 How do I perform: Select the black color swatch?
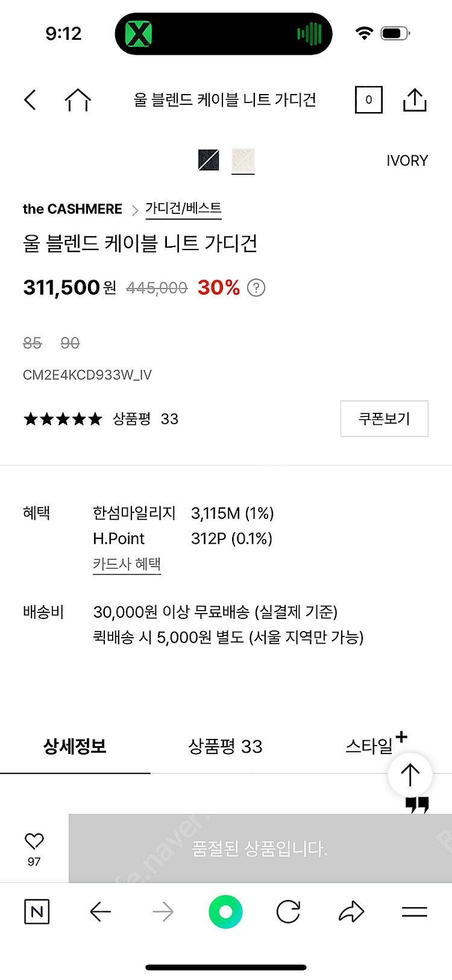pos(209,160)
